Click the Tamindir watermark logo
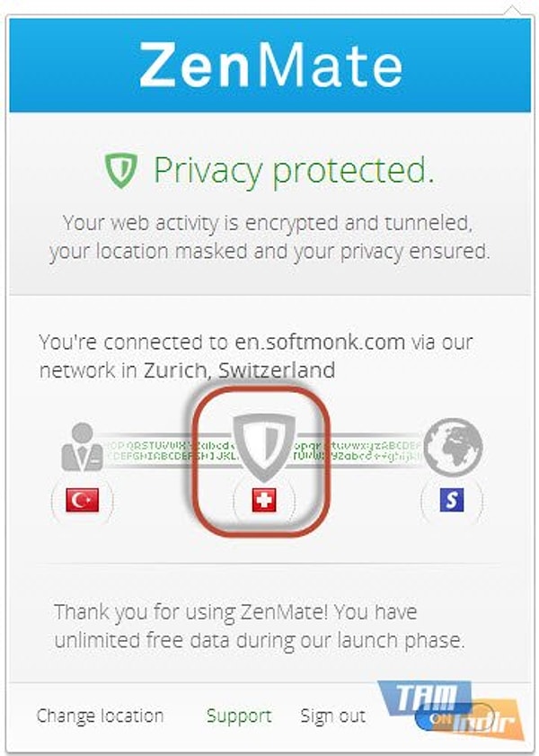The image size is (539, 756). (x=450, y=709)
